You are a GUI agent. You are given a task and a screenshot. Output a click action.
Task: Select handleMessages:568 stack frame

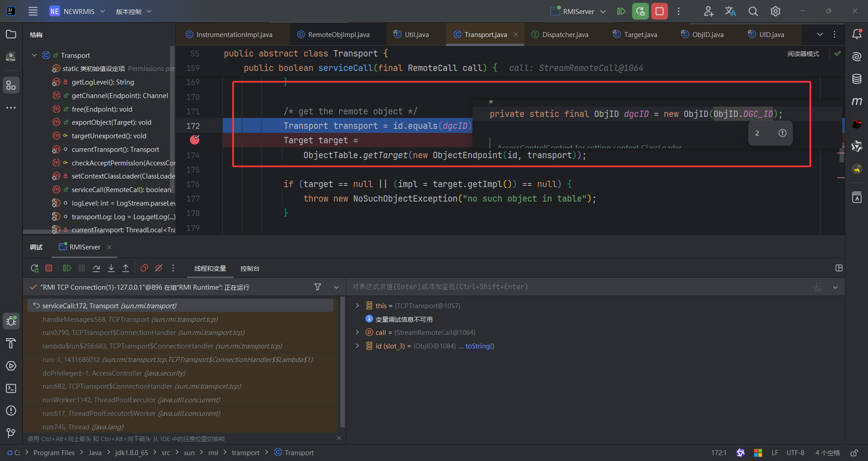(181, 319)
